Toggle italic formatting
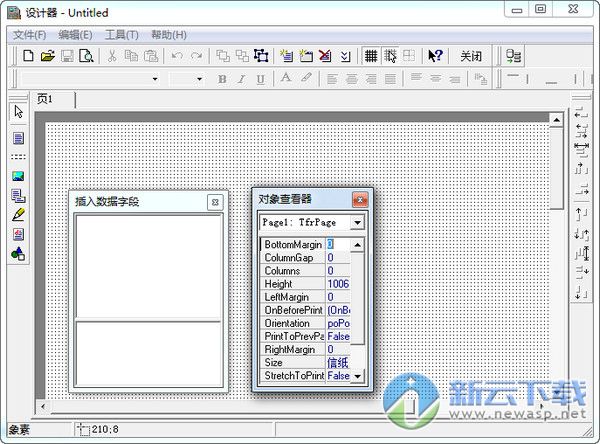The height and width of the screenshot is (444, 600). [241, 79]
